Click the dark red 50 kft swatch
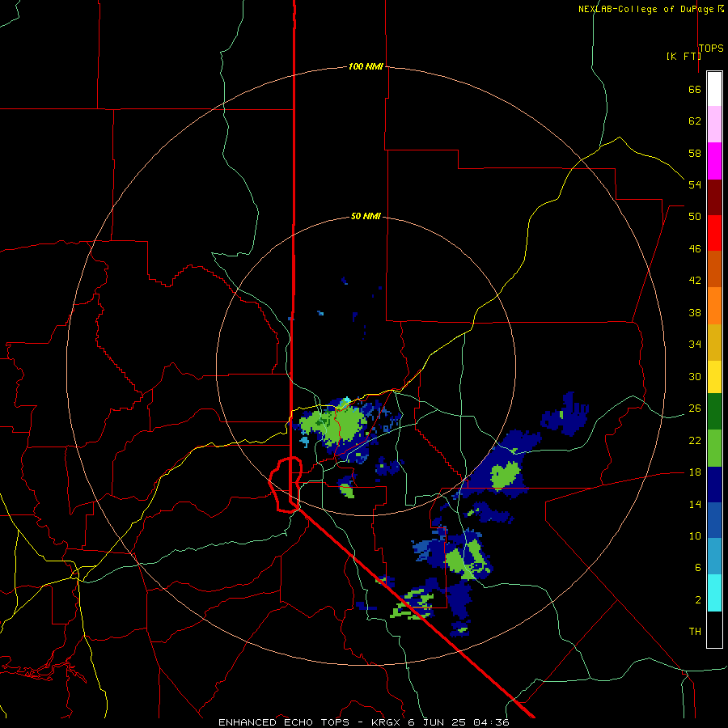This screenshot has height=728, width=728. point(714,197)
